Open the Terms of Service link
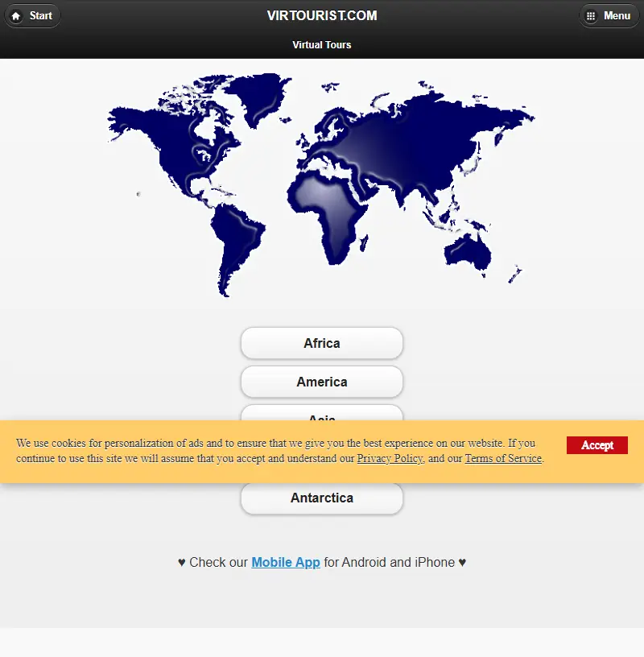The width and height of the screenshot is (644, 657). pos(503,458)
